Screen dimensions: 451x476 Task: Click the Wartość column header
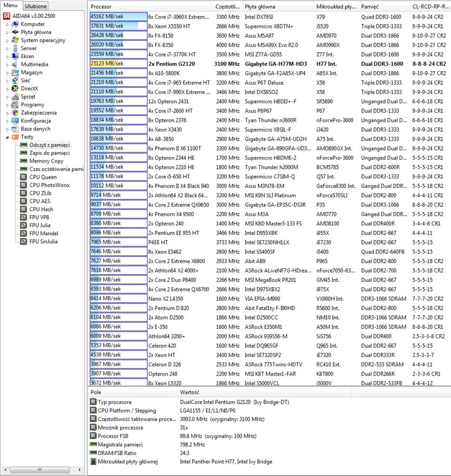[264, 392]
